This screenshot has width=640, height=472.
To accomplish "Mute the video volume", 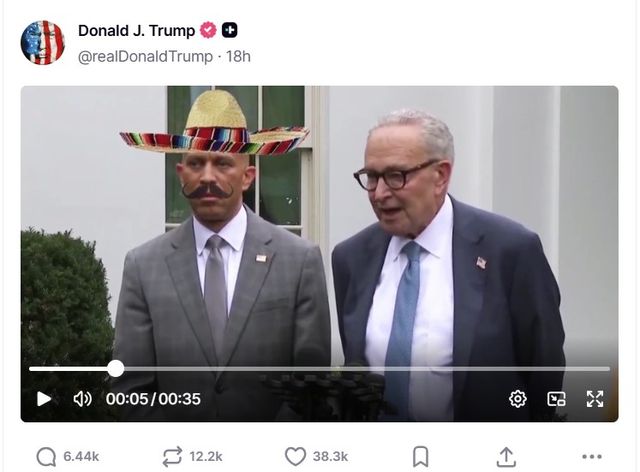I will (x=82, y=399).
